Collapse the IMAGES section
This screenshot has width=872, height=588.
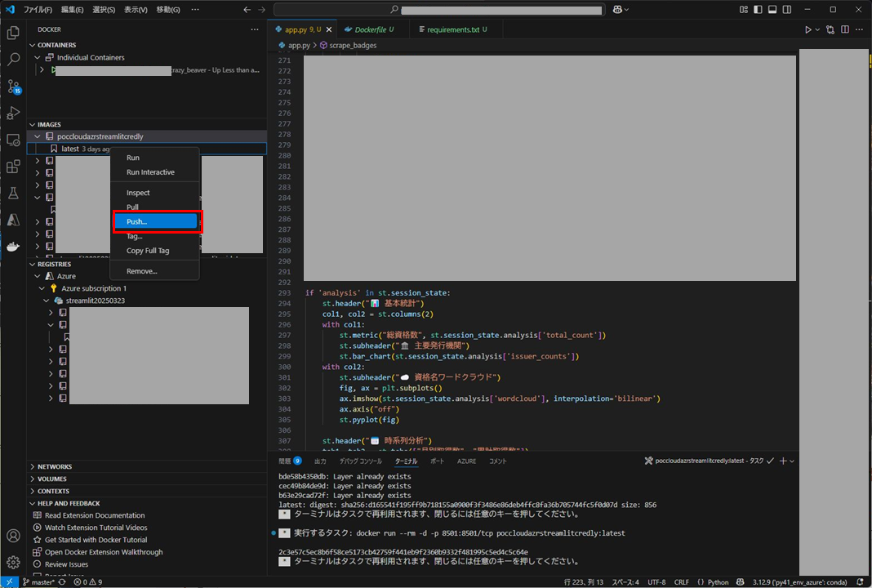tap(49, 124)
